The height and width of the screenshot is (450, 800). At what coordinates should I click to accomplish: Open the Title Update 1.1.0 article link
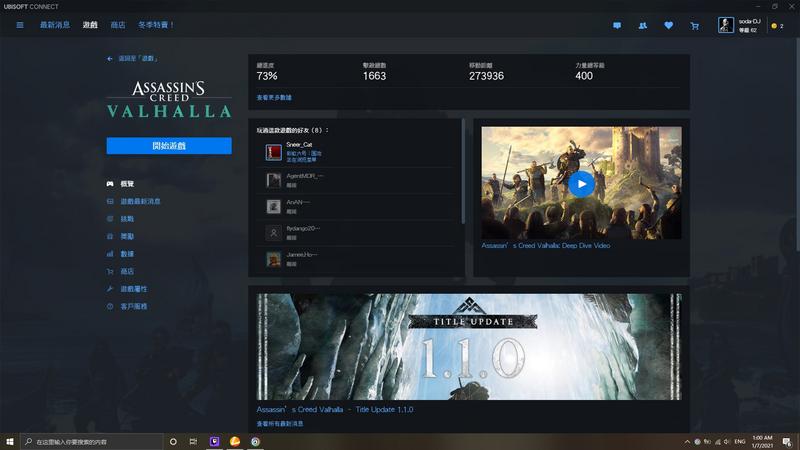335,409
